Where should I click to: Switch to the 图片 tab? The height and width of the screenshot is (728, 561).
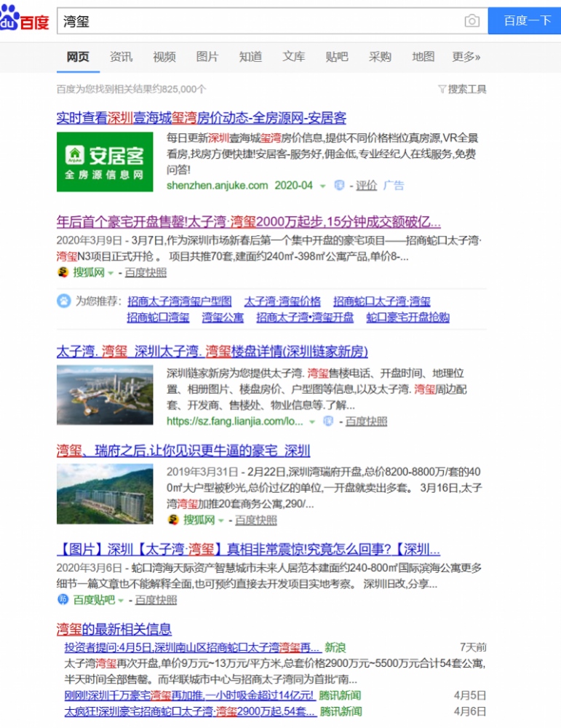coord(207,57)
